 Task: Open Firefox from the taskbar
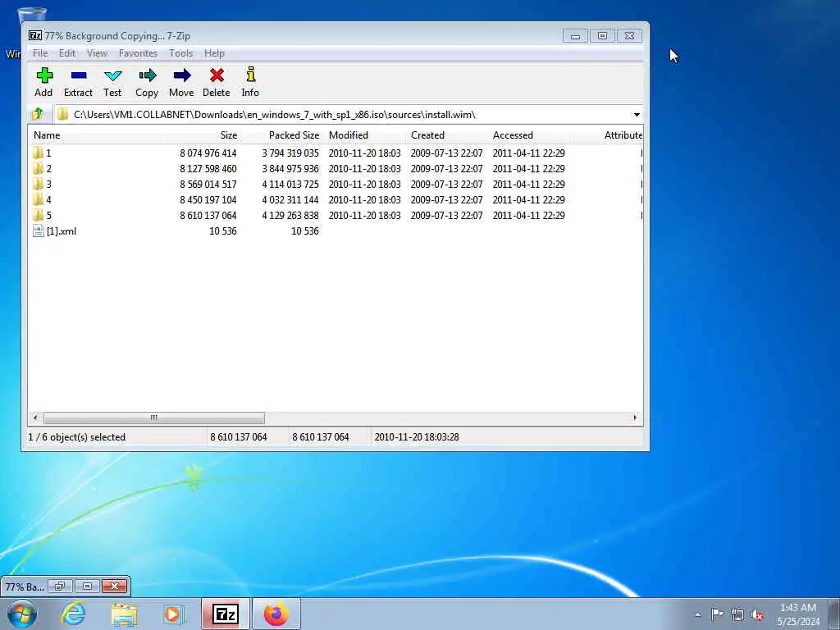[276, 614]
